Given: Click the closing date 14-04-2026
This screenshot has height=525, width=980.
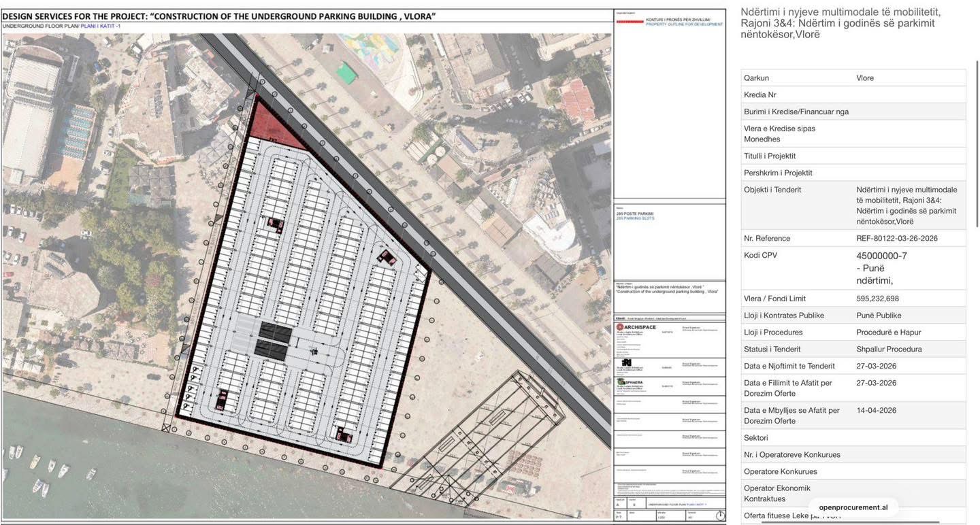Looking at the screenshot, I should point(876,411).
